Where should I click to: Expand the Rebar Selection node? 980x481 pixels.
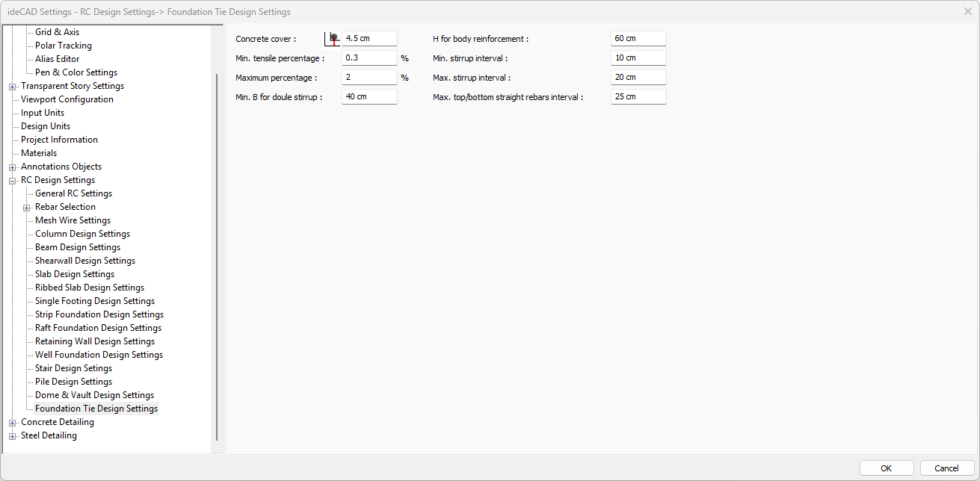pyautogui.click(x=26, y=207)
